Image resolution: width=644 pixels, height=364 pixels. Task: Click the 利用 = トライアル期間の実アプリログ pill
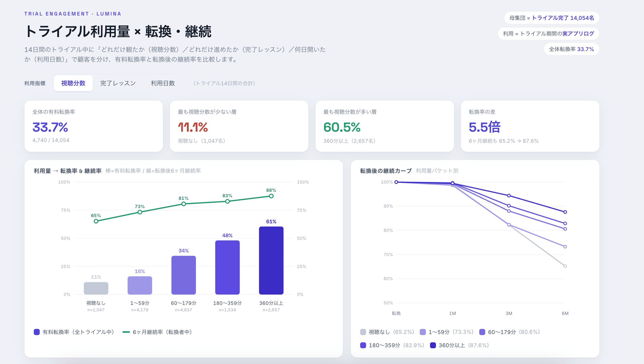[x=548, y=34]
